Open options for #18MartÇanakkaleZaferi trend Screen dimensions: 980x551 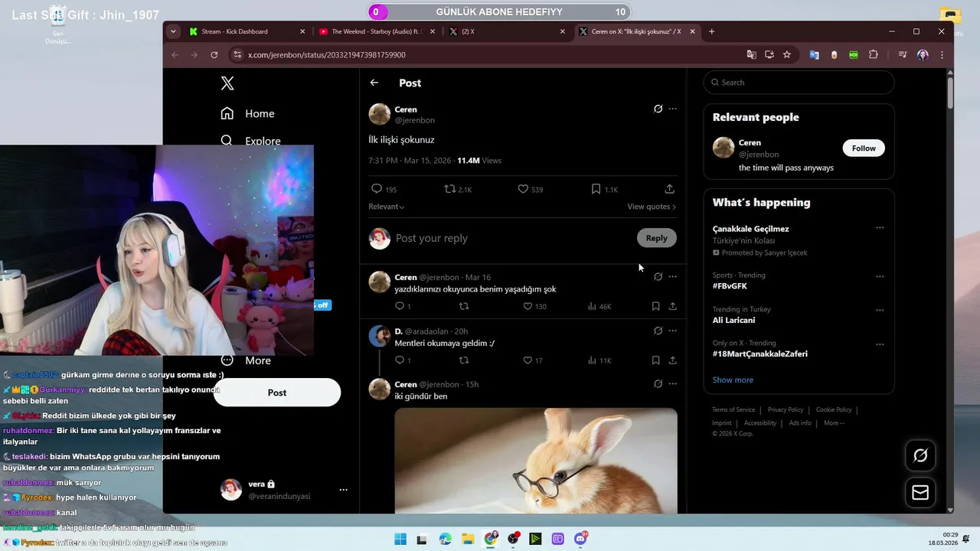tap(880, 344)
